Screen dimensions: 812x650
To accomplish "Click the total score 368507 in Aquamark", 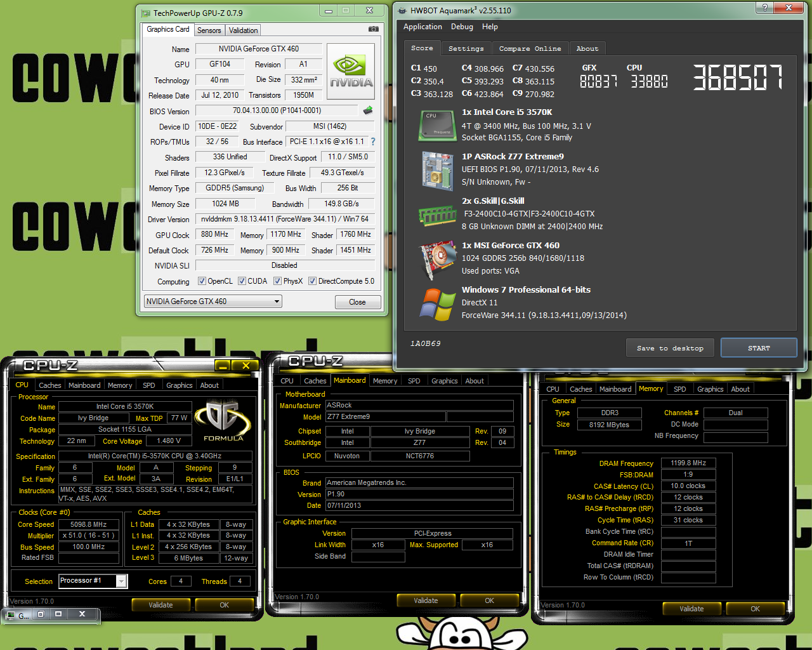I will click(737, 77).
